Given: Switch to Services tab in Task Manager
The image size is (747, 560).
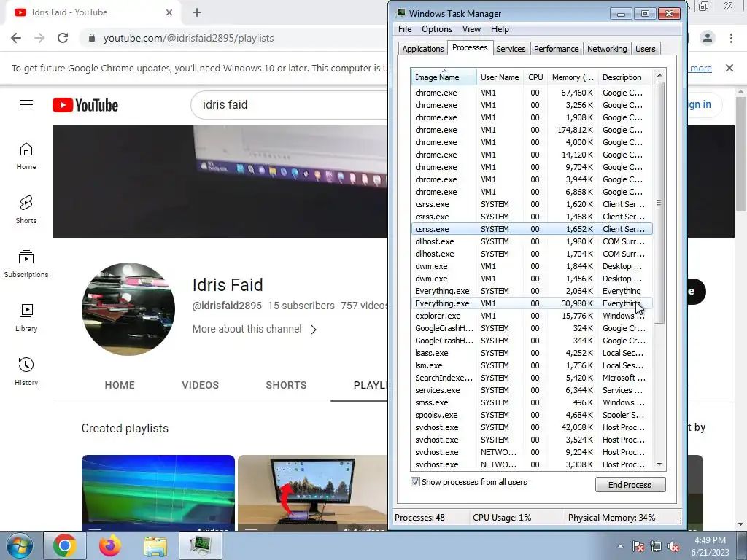Looking at the screenshot, I should pos(511,49).
